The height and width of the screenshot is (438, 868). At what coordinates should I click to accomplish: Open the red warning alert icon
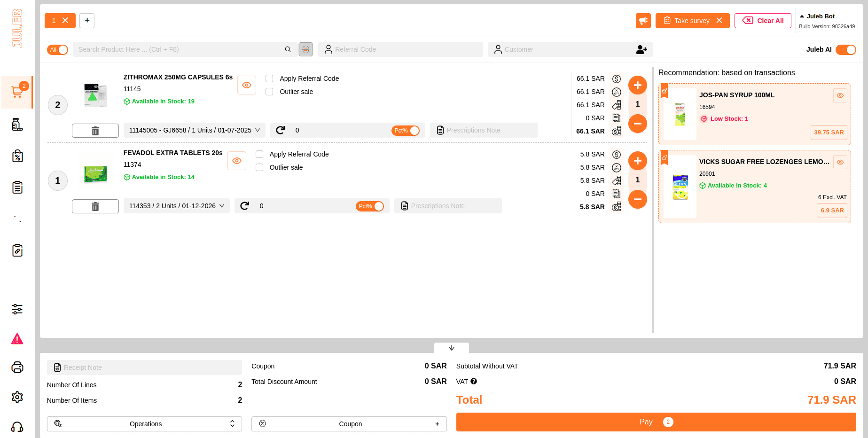[x=17, y=339]
